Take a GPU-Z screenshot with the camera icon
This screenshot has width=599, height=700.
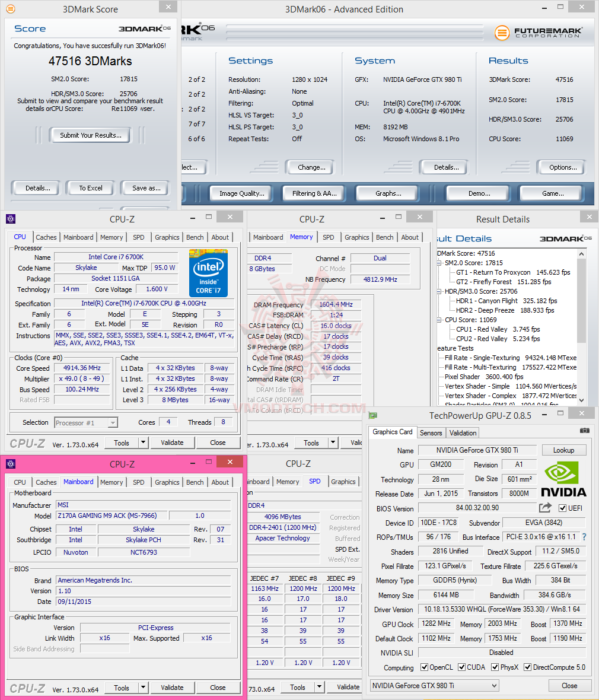tap(584, 431)
